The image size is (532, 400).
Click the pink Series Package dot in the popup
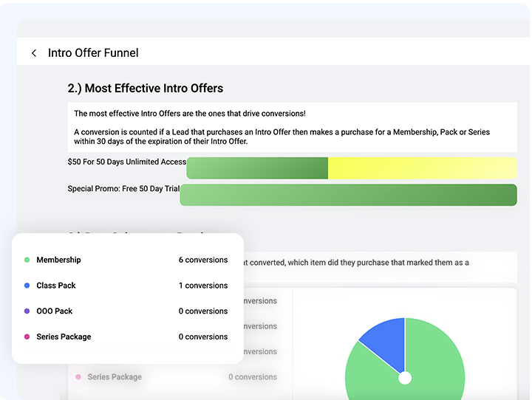(x=27, y=337)
